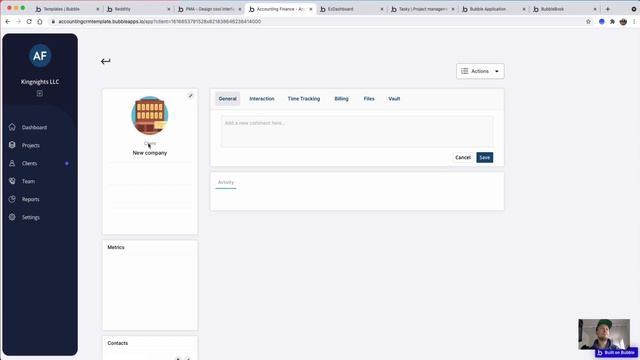640x360 pixels.
Task: Click the small plus icon under Kingnights LLC
Action: point(40,93)
